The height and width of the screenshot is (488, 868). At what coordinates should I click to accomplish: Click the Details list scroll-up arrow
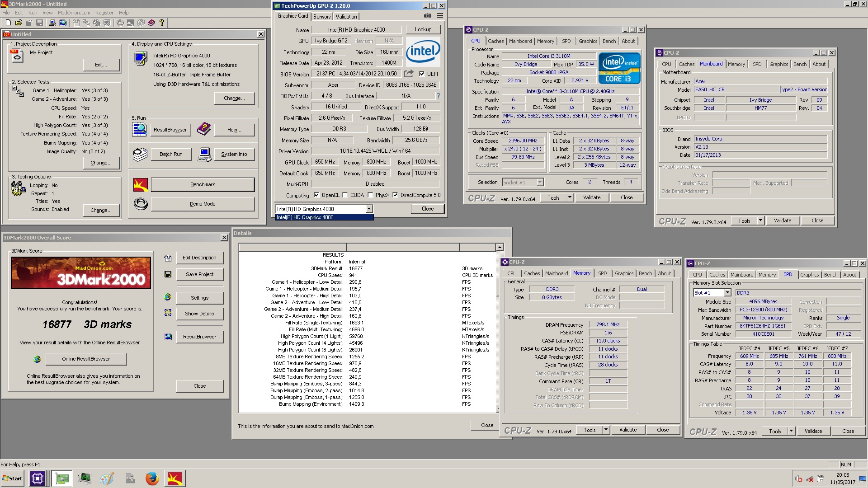tap(500, 247)
